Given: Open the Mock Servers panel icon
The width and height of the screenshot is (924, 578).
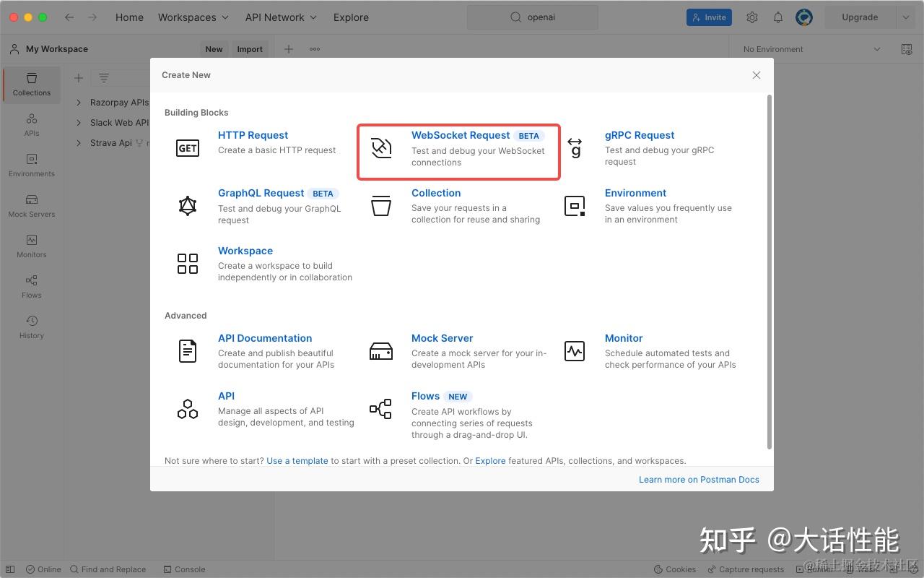Looking at the screenshot, I should (x=31, y=206).
